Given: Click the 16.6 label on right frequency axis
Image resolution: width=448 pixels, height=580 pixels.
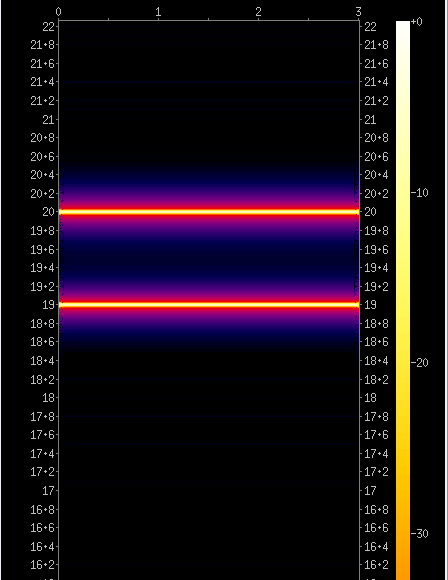Looking at the screenshot, I should tap(376, 528).
